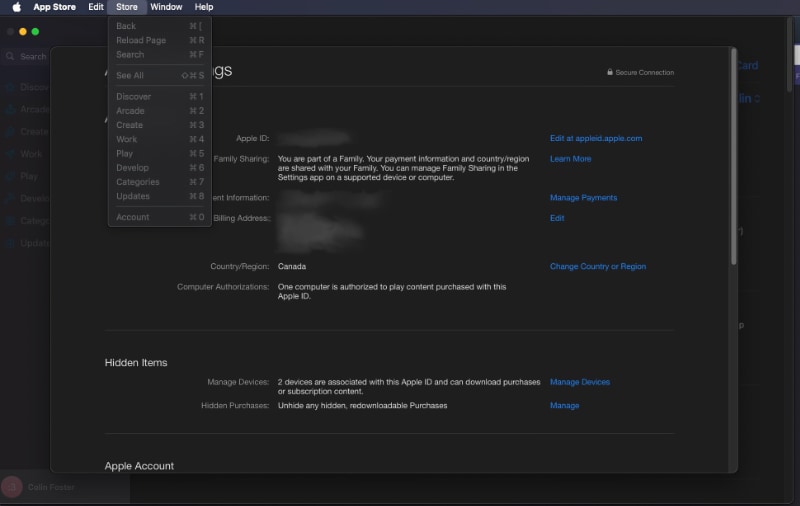Open the Edit menu
The image size is (800, 506).
point(96,7)
